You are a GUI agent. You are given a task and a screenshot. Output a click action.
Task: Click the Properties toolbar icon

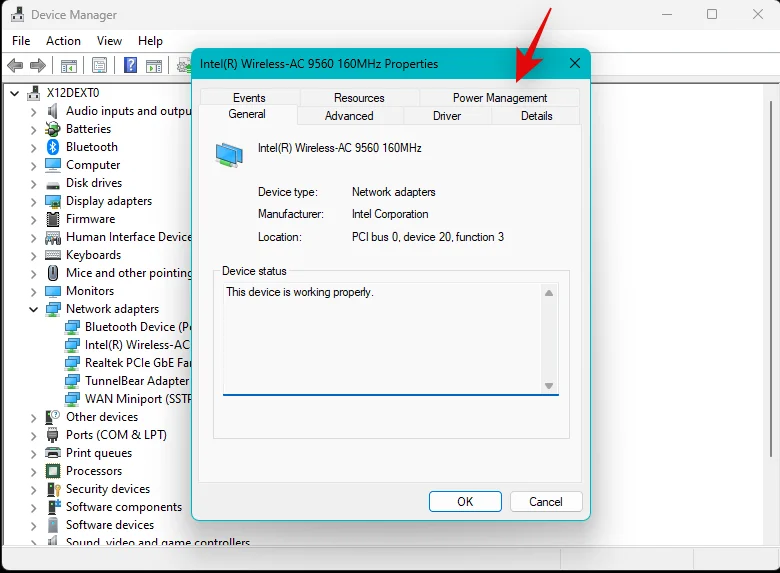99,65
